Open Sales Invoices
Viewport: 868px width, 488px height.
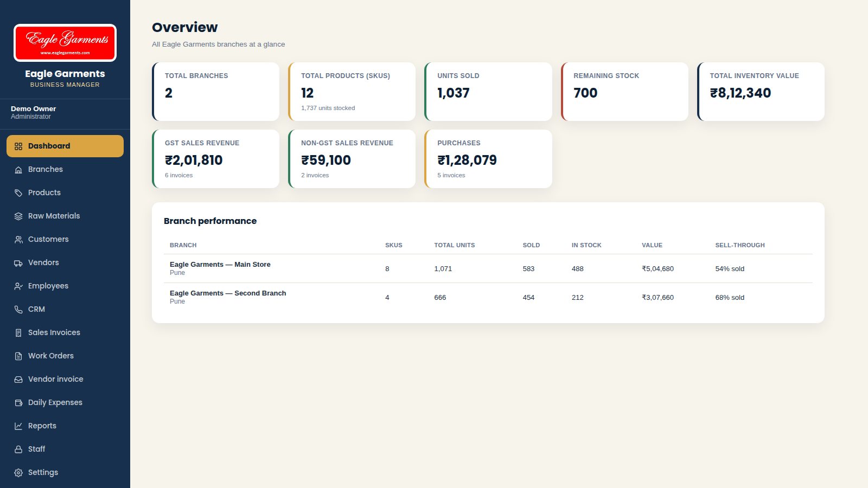(65, 333)
